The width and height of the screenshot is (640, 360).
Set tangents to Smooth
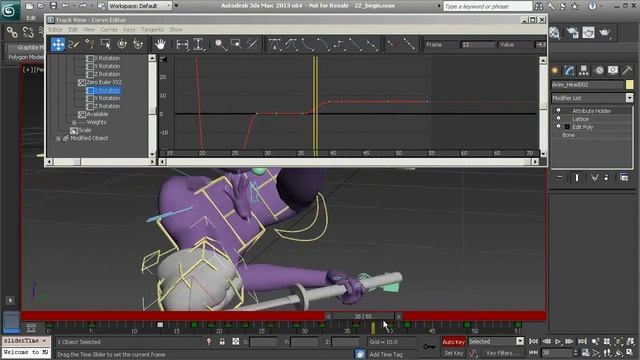[371, 44]
